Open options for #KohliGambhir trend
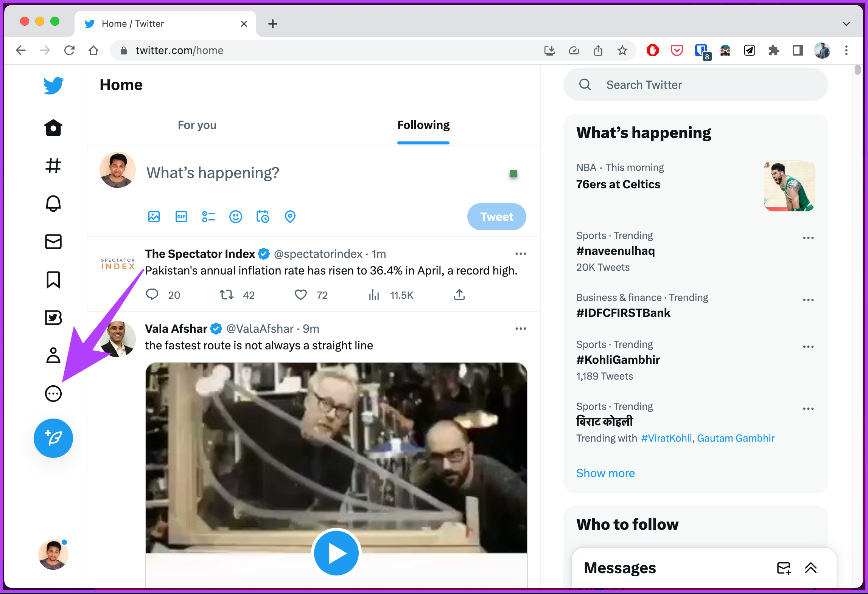868x594 pixels. [x=808, y=347]
